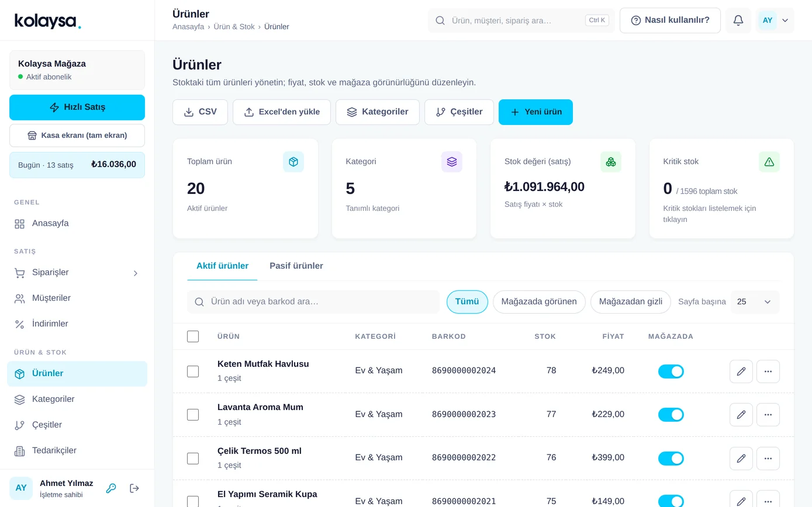Image resolution: width=812 pixels, height=507 pixels.
Task: Click Ürün & Stok breadcrumb link
Action: pyautogui.click(x=234, y=27)
